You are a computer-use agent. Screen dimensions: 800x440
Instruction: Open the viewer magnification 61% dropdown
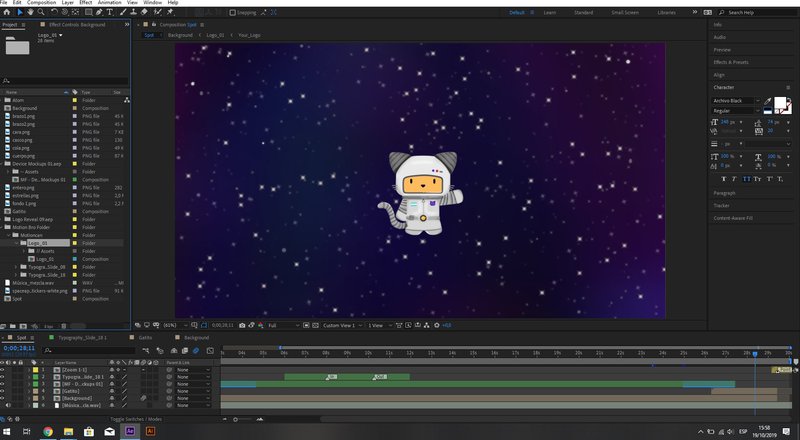[x=174, y=325]
